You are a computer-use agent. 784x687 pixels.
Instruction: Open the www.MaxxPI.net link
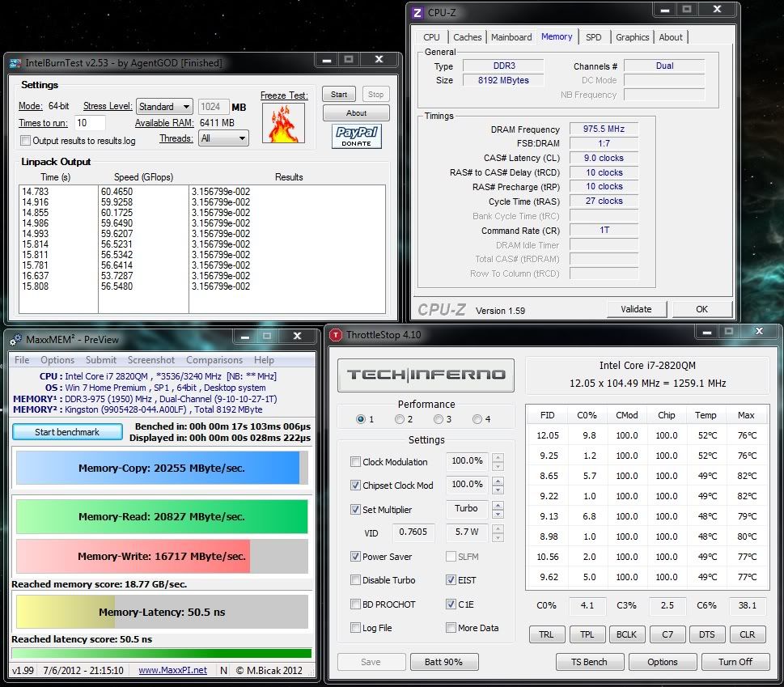pos(173,671)
